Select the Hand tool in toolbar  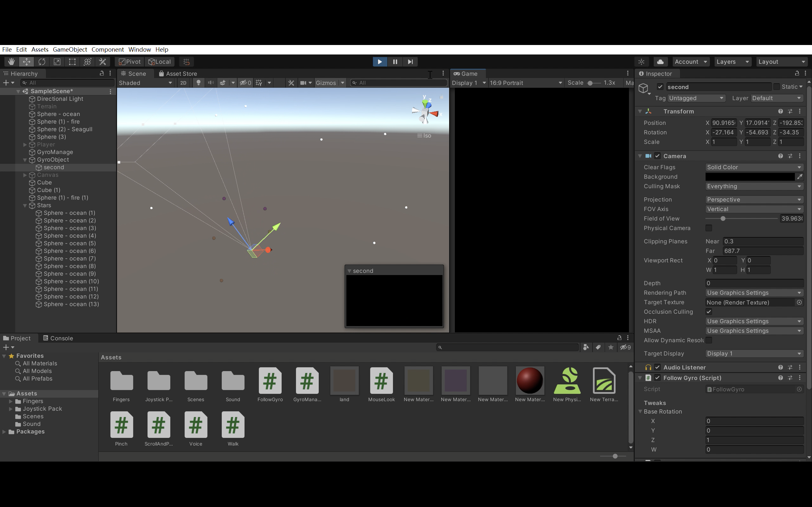(11, 62)
